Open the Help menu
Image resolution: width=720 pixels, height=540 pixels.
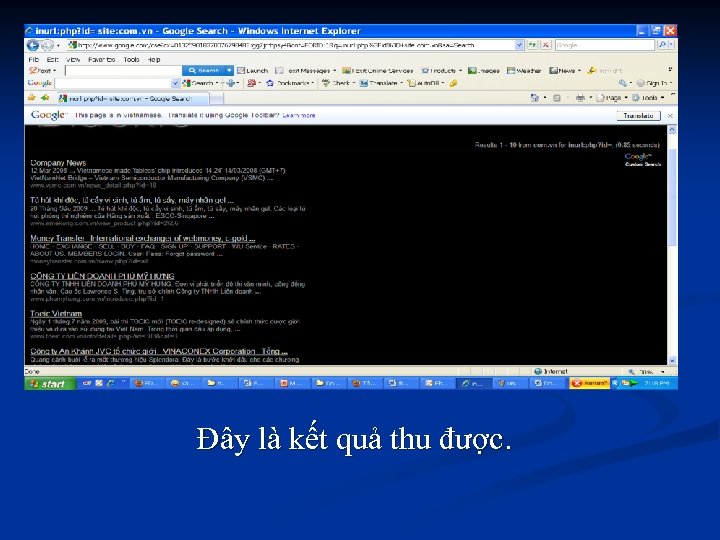(x=154, y=59)
